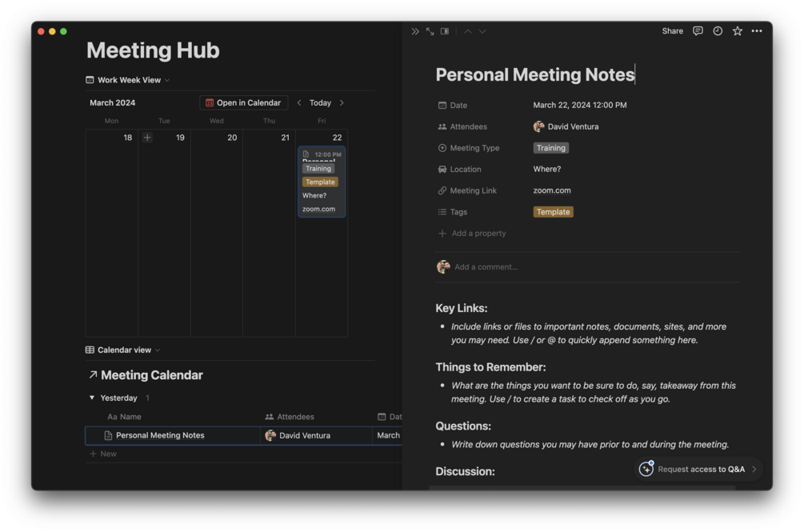This screenshot has height=532, width=804.
Task: Click the double-chevron to close side peek
Action: (414, 30)
